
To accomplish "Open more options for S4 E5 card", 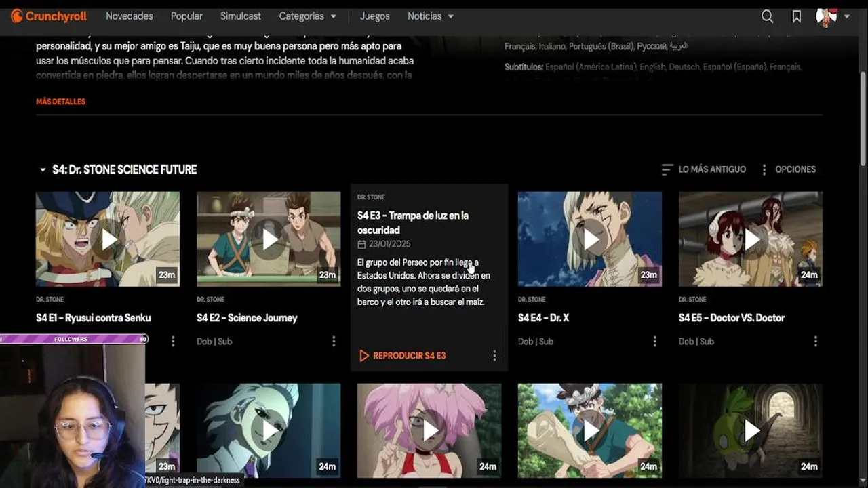I will [816, 341].
